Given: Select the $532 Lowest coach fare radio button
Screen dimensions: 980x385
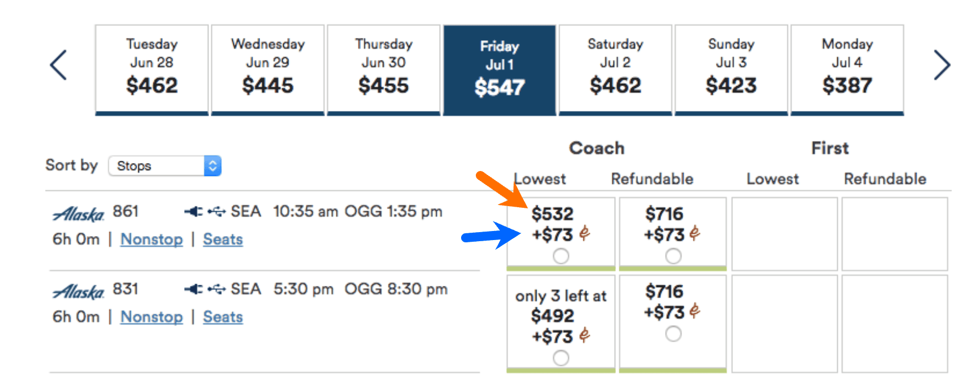Looking at the screenshot, I should (561, 256).
